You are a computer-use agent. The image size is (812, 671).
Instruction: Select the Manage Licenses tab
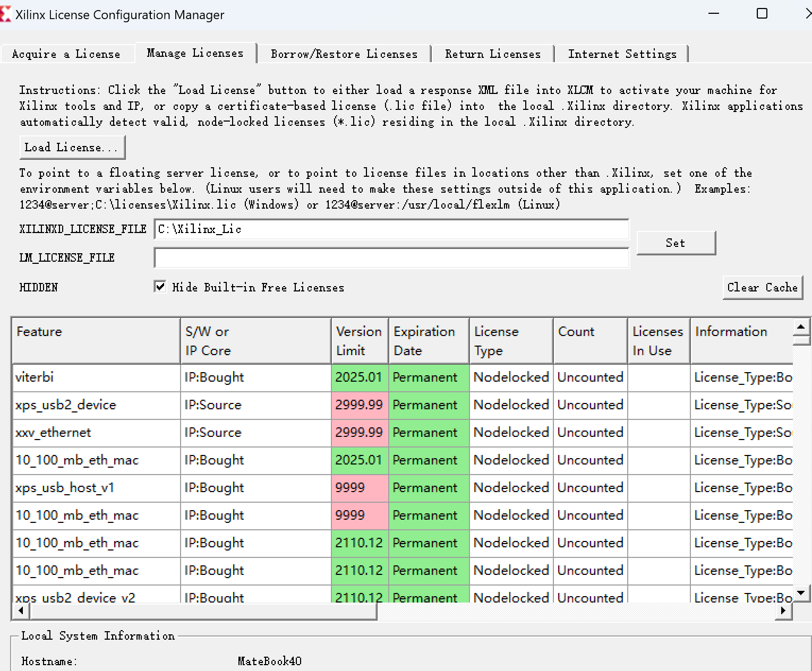195,53
